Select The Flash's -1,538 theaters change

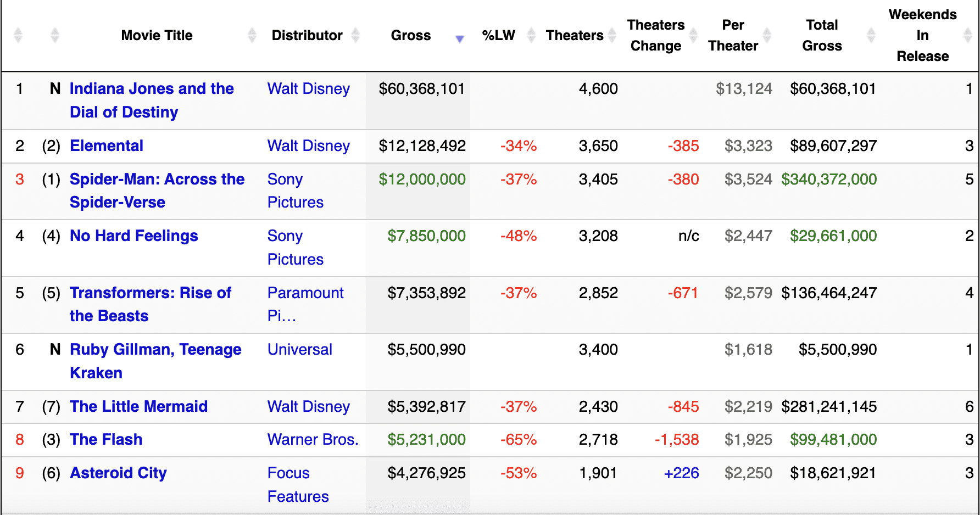tap(677, 439)
